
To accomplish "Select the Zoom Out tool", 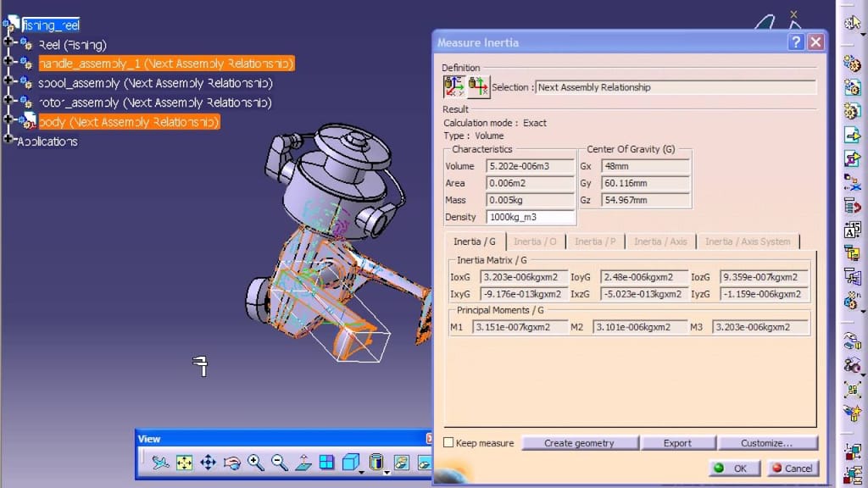I will pos(279,463).
